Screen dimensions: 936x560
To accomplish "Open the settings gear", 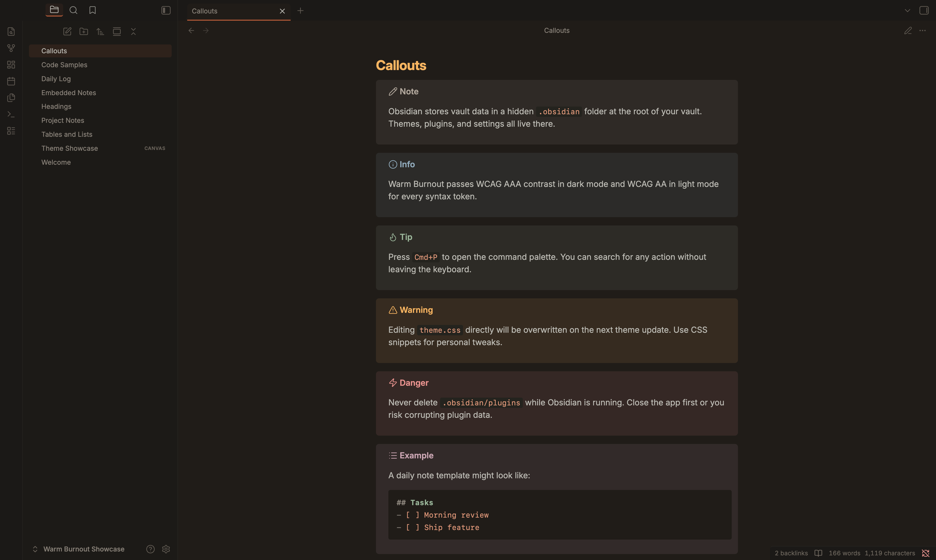I will [x=166, y=549].
